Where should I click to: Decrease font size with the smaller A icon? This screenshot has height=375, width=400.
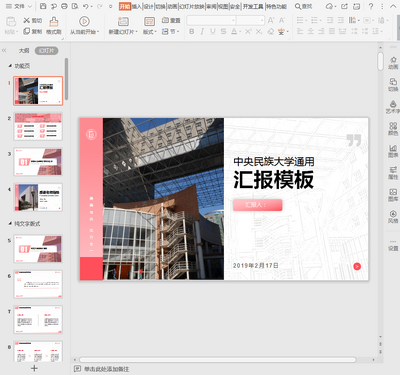pyautogui.click(x=282, y=21)
